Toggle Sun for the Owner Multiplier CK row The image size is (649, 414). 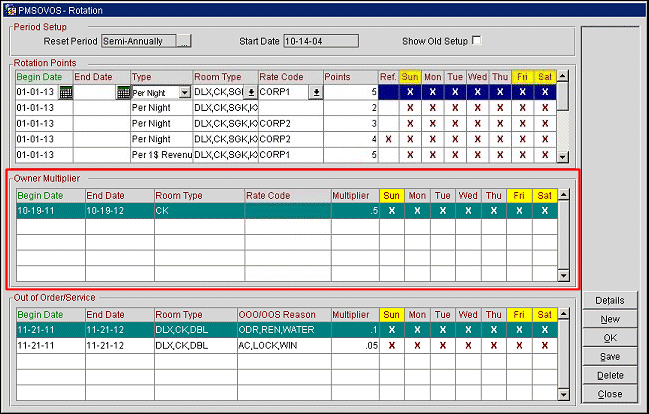pyautogui.click(x=391, y=211)
